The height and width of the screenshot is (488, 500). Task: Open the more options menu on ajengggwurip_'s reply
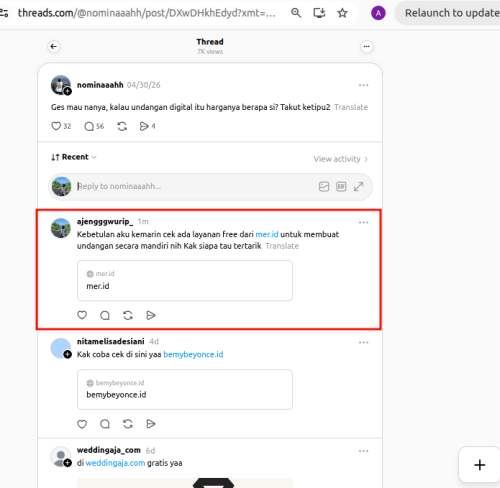363,222
